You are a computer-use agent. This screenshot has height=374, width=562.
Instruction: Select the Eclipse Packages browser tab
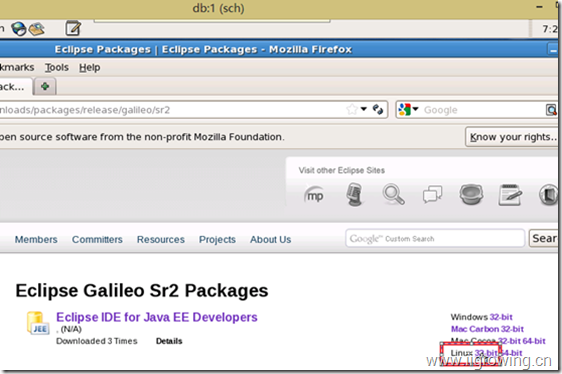pos(15,87)
